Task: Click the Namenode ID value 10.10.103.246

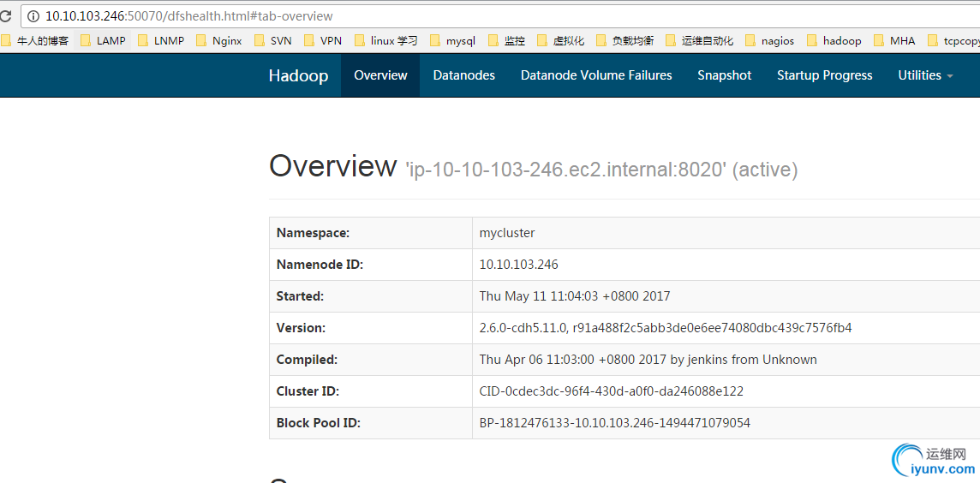Action: tap(519, 265)
